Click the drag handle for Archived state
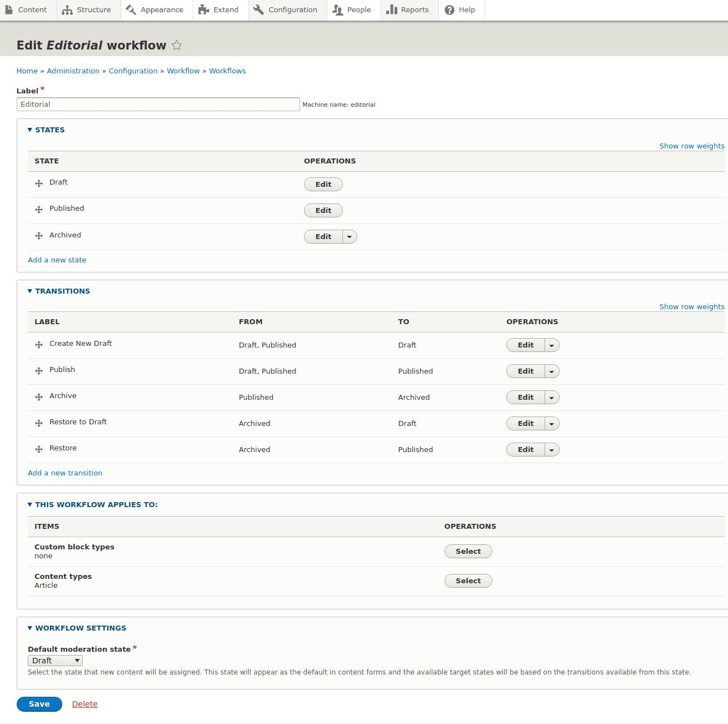728x724 pixels. click(x=39, y=236)
